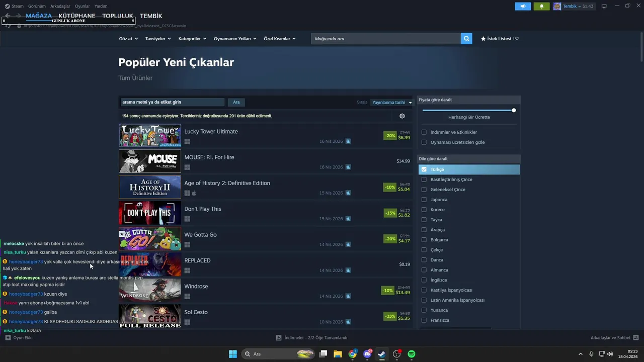The height and width of the screenshot is (362, 644).
Task: Check the Korece language filter
Action: [x=424, y=210]
